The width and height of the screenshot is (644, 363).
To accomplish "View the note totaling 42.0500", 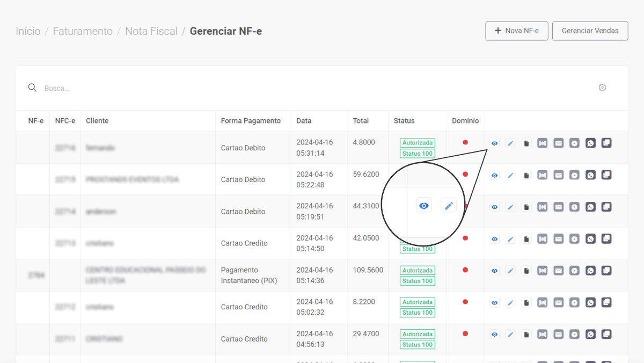I will pos(494,239).
